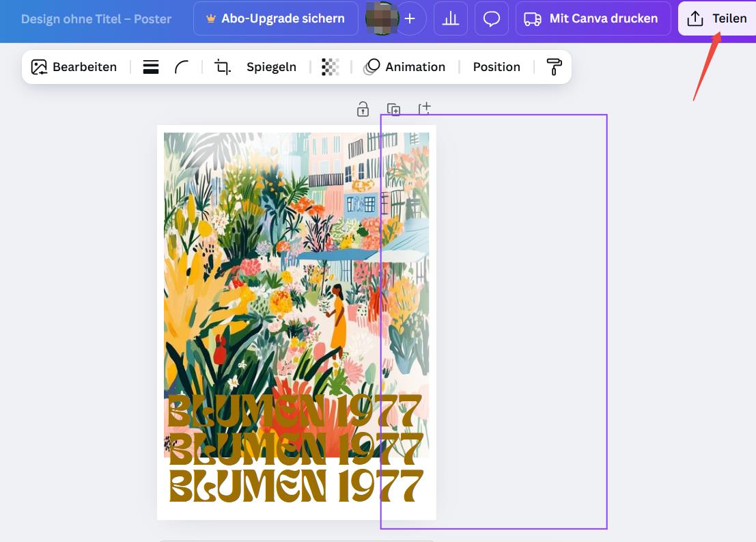Open the corner rounding option
This screenshot has height=542, width=756.
pos(182,67)
